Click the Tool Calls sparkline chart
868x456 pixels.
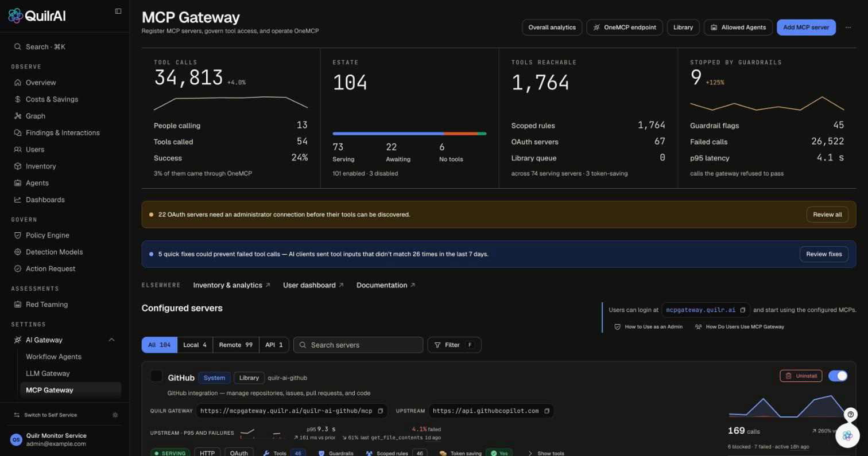tap(231, 103)
